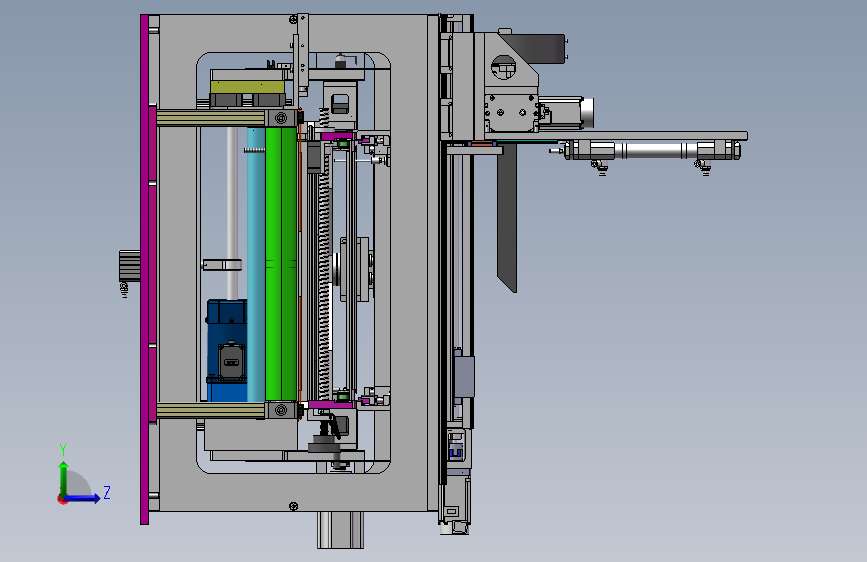
Task: Select the gray slider block on vertical rail
Action: tap(464, 377)
